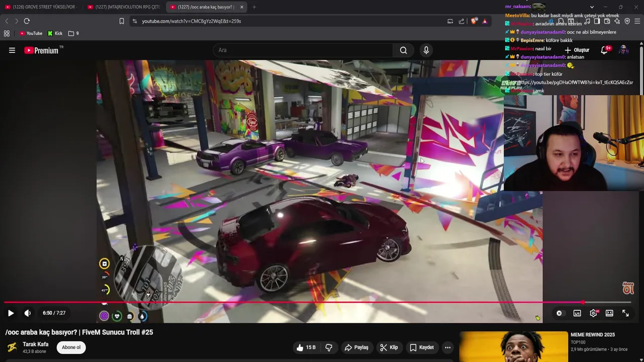The width and height of the screenshot is (644, 362).
Task: Open the player settings gear
Action: tap(594, 313)
